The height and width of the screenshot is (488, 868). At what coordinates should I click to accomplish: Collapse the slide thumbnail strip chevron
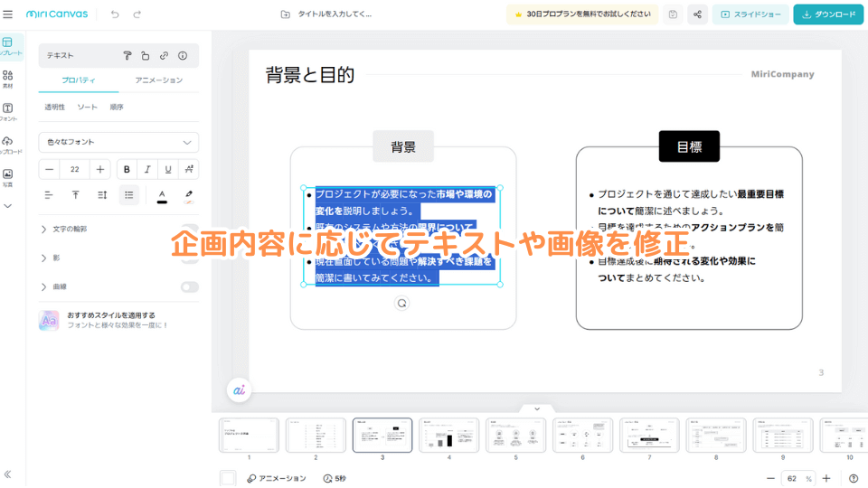tap(537, 408)
